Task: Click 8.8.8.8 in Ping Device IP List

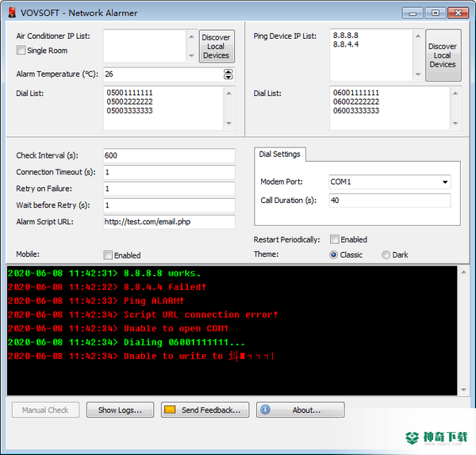Action: [345, 36]
